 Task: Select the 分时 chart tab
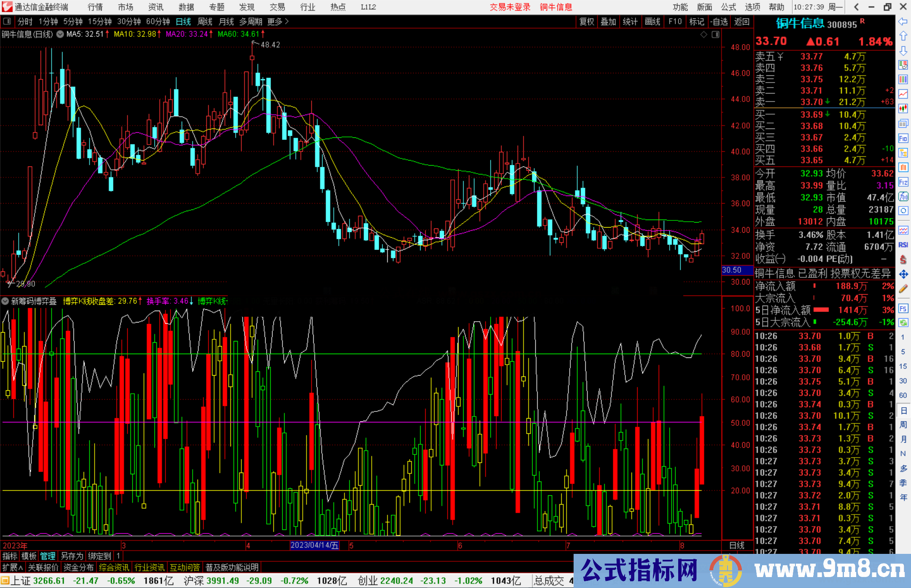[25, 21]
